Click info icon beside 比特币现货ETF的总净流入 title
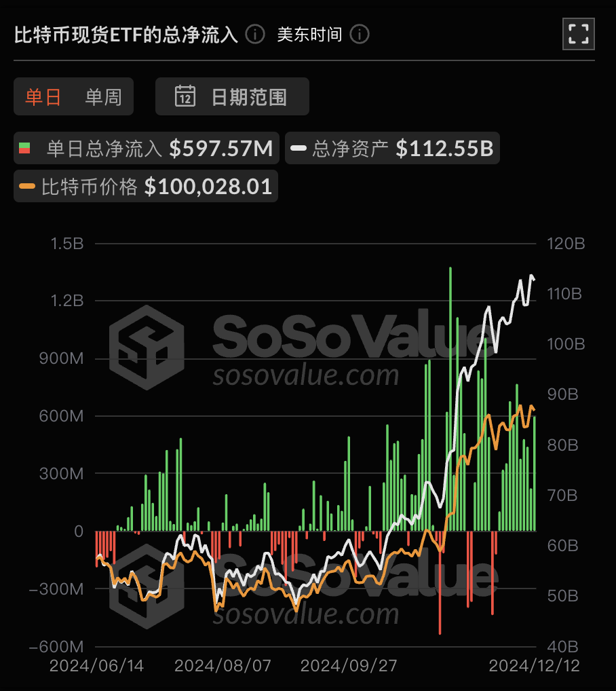This screenshot has width=616, height=691. point(255,34)
